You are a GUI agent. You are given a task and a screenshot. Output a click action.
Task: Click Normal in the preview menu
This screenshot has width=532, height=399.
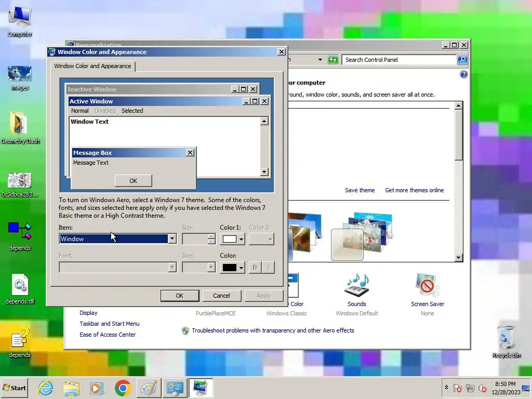79,111
